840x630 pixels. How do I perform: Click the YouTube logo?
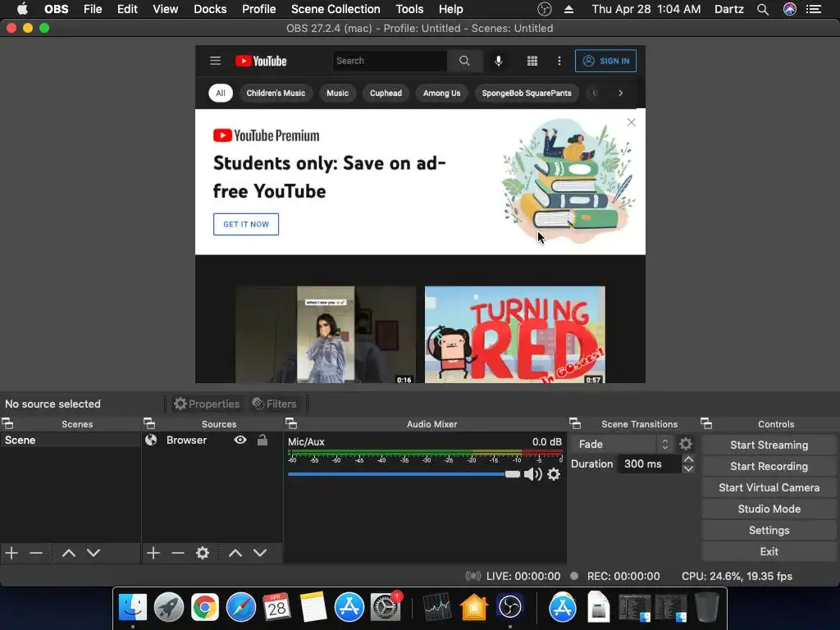coord(261,61)
